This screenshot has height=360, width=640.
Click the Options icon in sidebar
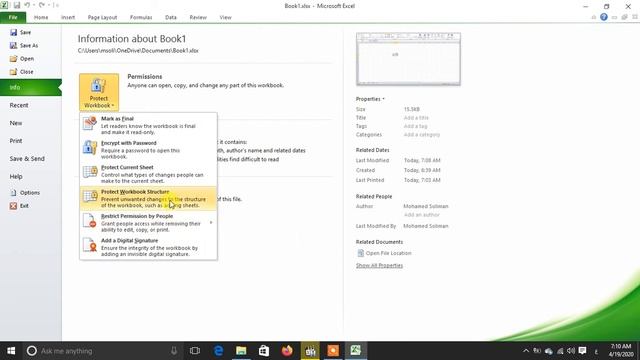point(13,193)
